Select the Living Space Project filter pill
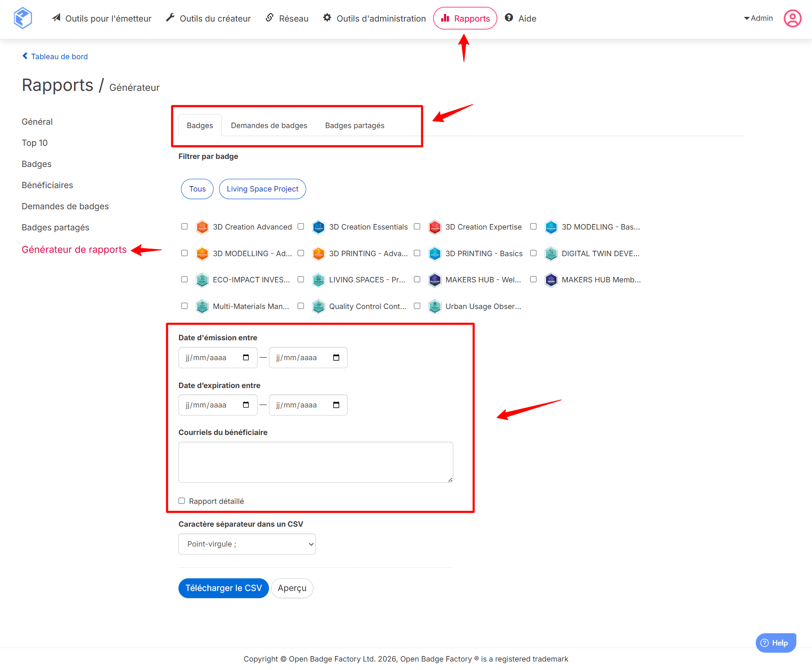Screen dimensions: 812x670 262,189
